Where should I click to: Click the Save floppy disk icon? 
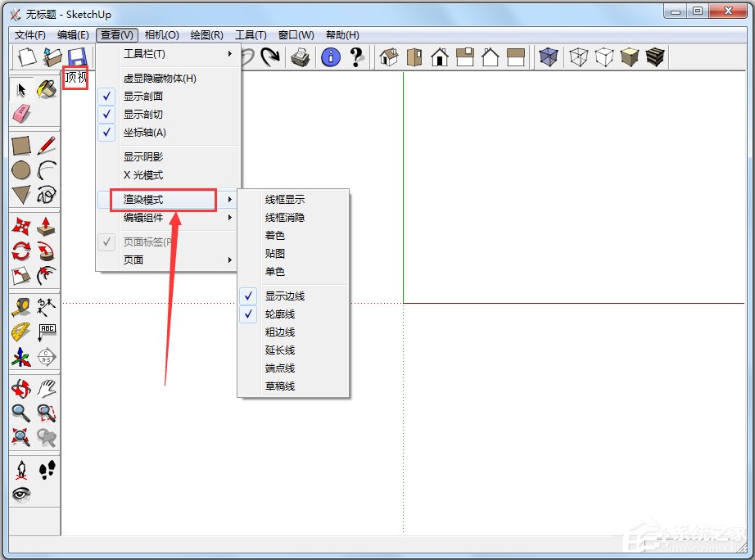click(x=77, y=57)
